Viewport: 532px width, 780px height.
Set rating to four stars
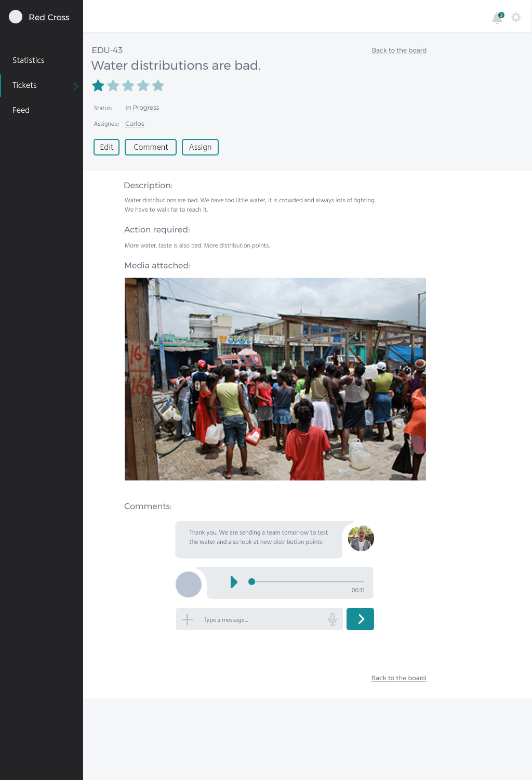[x=143, y=85]
